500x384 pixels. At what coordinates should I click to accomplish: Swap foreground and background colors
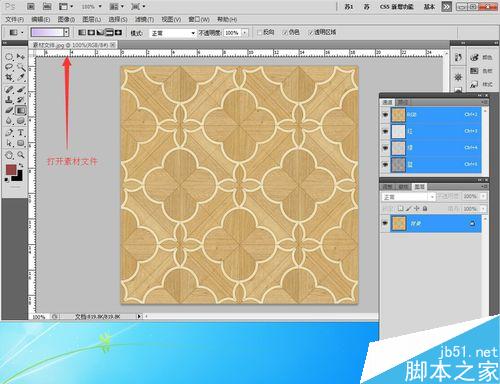pos(21,165)
